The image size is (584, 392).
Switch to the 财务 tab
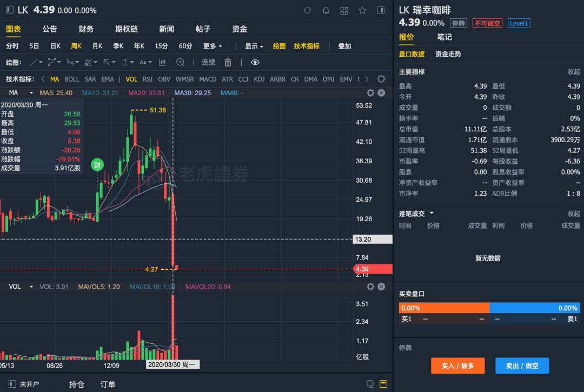(x=86, y=29)
